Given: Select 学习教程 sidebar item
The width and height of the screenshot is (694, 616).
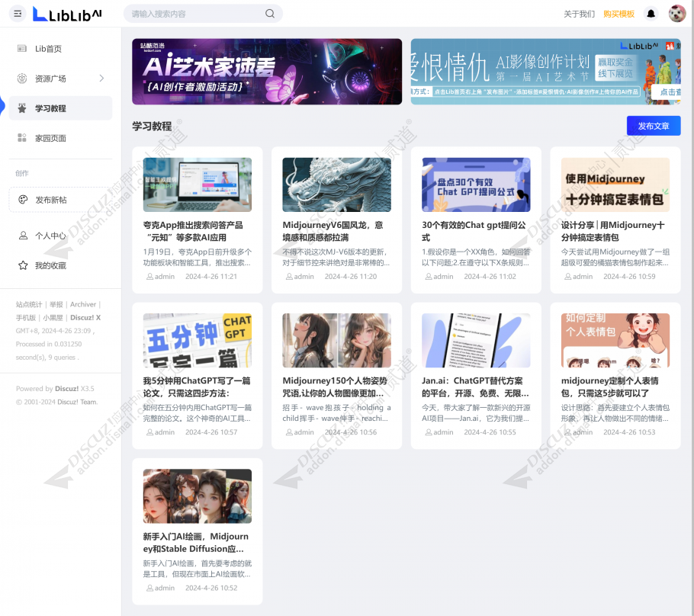Looking at the screenshot, I should 61,108.
